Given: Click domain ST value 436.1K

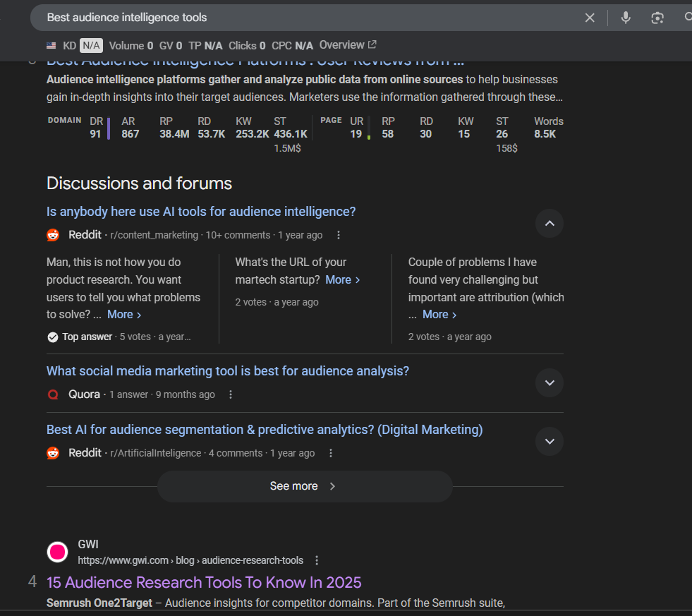Looking at the screenshot, I should click(x=291, y=134).
